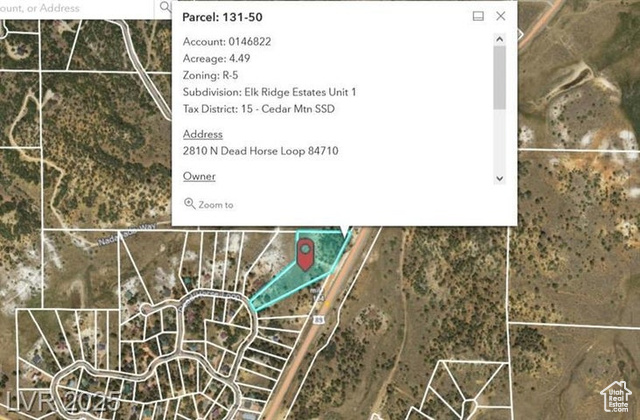Click the Zoom to magnifier icon
This screenshot has height=420, width=640.
click(x=189, y=204)
